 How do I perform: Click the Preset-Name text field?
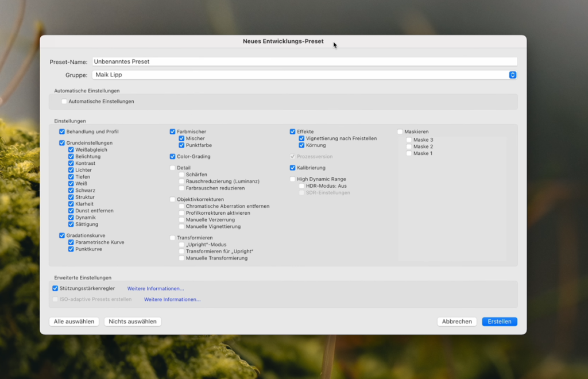304,61
